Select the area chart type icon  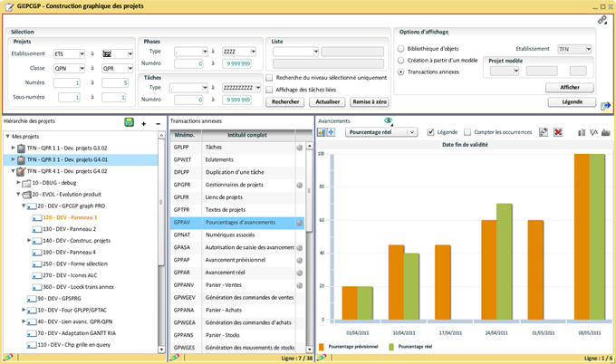click(605, 132)
